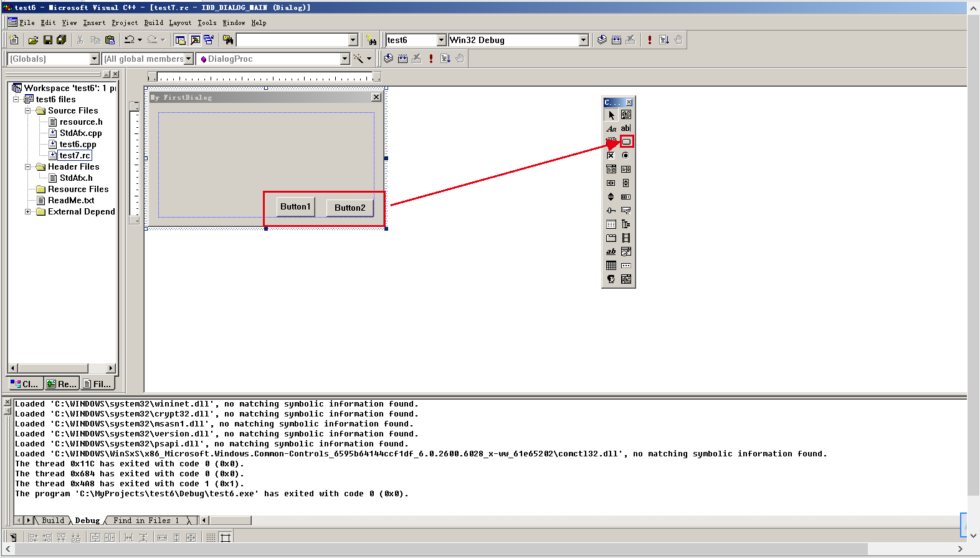
Task: Click the Test dialog switch icon
Action: (x=13, y=537)
